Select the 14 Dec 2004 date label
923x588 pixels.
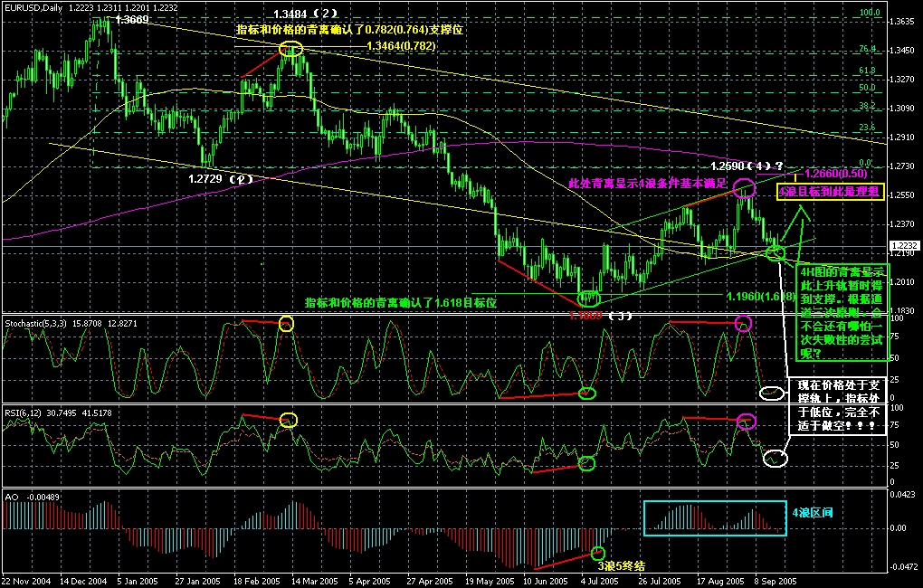[x=83, y=582]
